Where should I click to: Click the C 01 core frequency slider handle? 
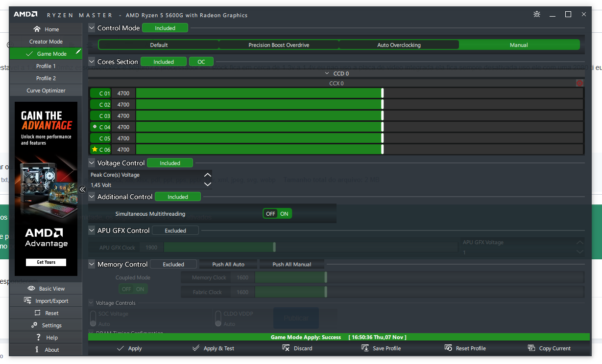click(382, 93)
